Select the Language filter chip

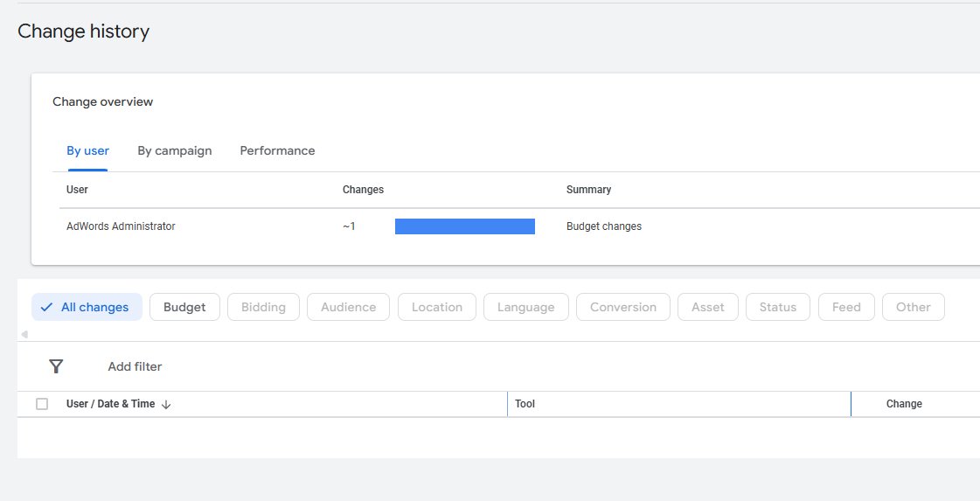pos(525,307)
